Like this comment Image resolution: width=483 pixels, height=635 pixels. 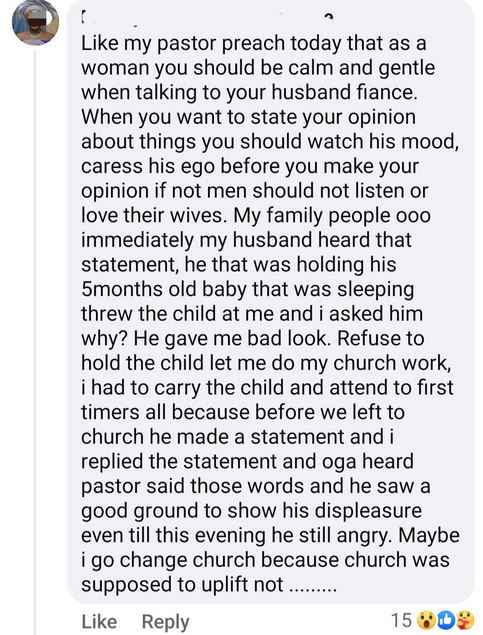click(x=99, y=622)
